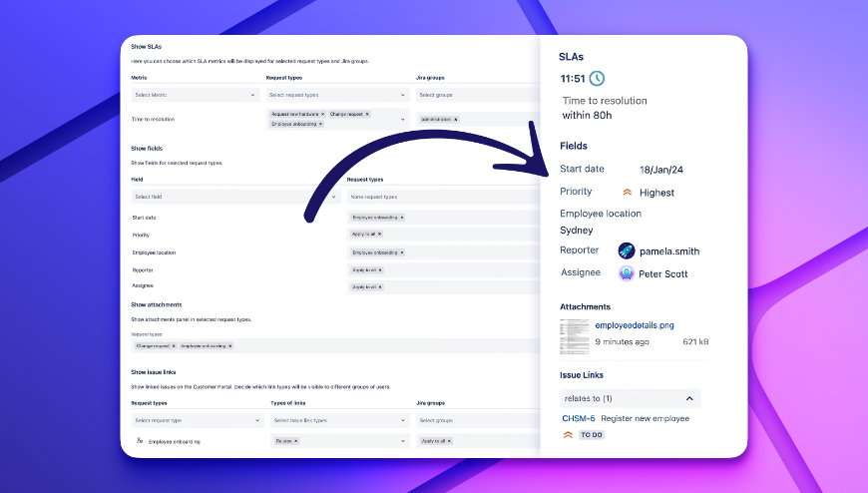
Task: Click the Show attachments request types field
Action: coord(335,345)
